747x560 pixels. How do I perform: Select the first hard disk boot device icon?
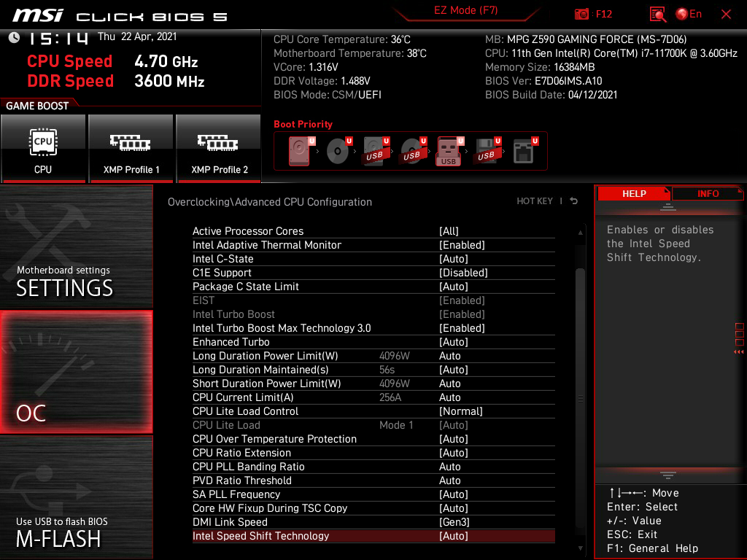pos(301,151)
